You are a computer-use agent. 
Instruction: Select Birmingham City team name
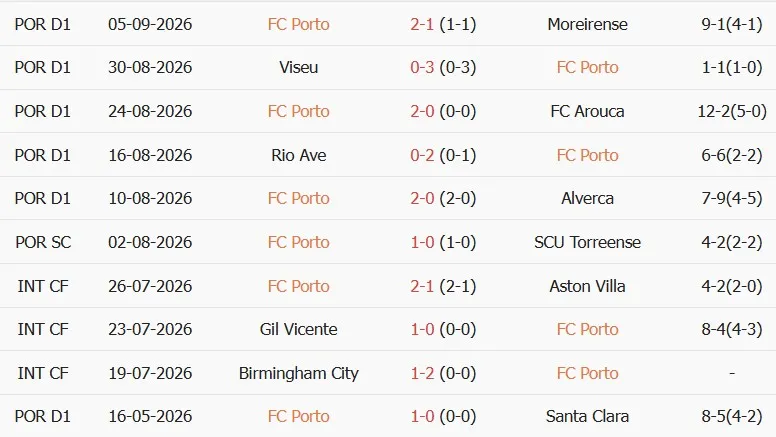[298, 374]
